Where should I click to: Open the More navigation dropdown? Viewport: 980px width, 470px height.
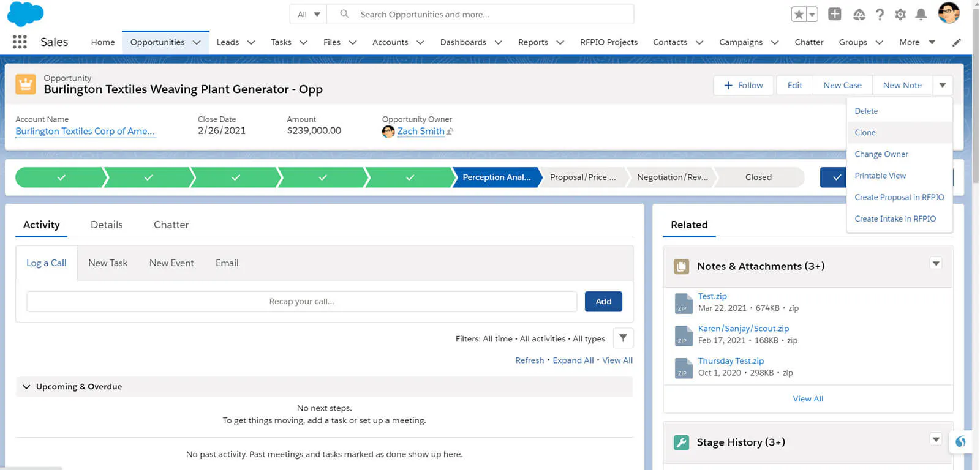[917, 42]
